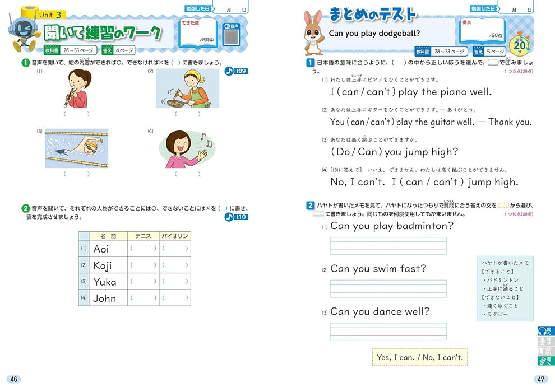Click answer lines under 'Can you play badminton?'
Screen dimensions: 555x392
(x=388, y=246)
